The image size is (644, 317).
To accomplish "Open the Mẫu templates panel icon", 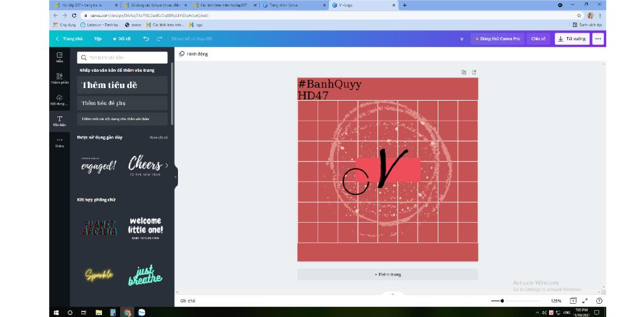I will (x=60, y=57).
